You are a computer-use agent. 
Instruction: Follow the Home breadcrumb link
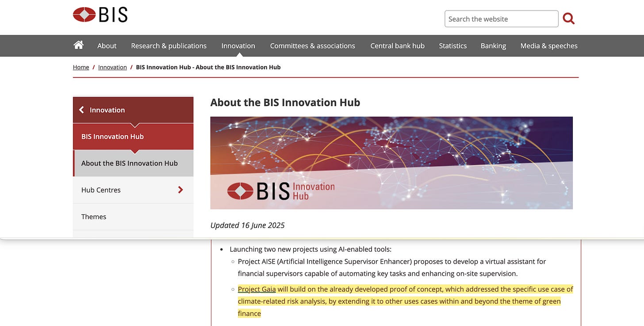pos(81,67)
